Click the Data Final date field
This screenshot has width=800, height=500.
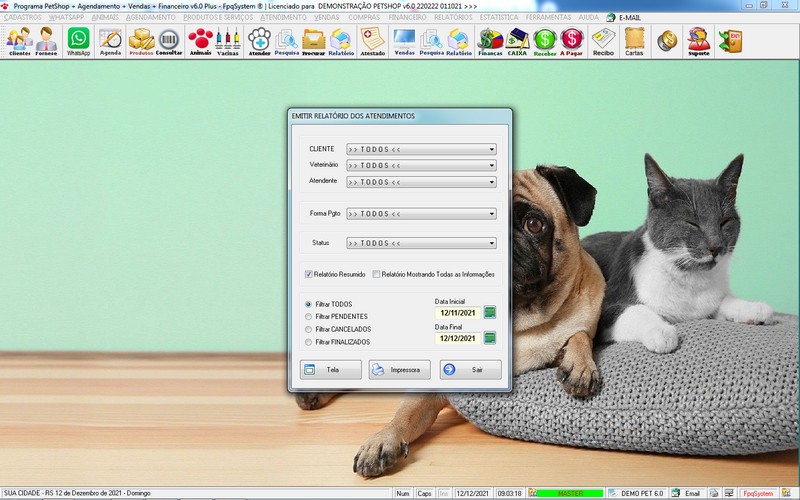[458, 338]
